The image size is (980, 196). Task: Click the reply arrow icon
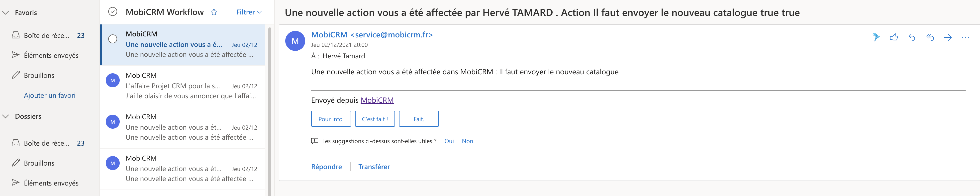pos(912,37)
